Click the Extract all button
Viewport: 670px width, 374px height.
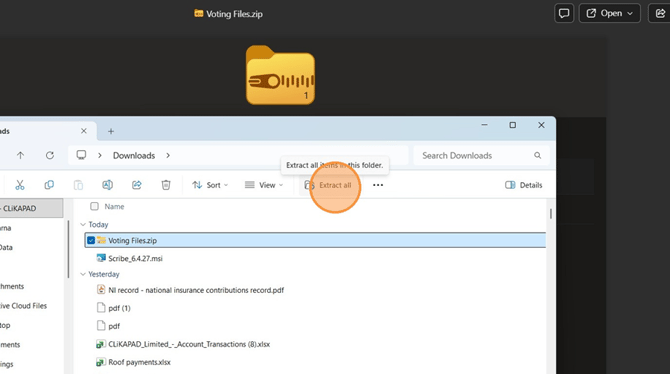click(x=328, y=185)
